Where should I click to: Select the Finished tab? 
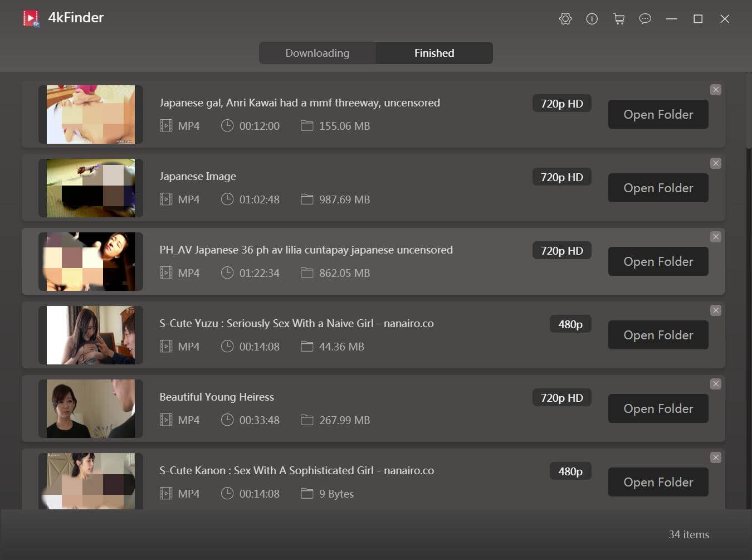[x=434, y=53]
